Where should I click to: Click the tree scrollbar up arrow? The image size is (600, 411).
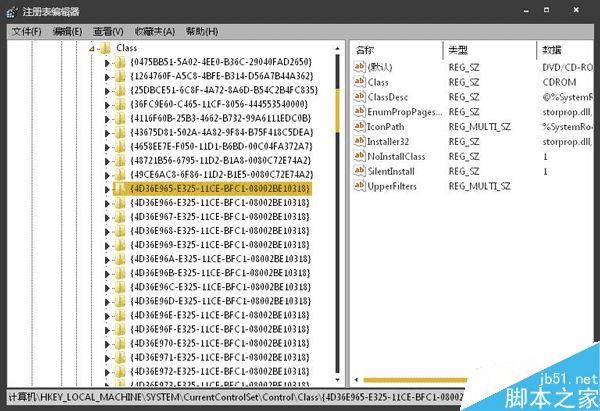click(338, 48)
